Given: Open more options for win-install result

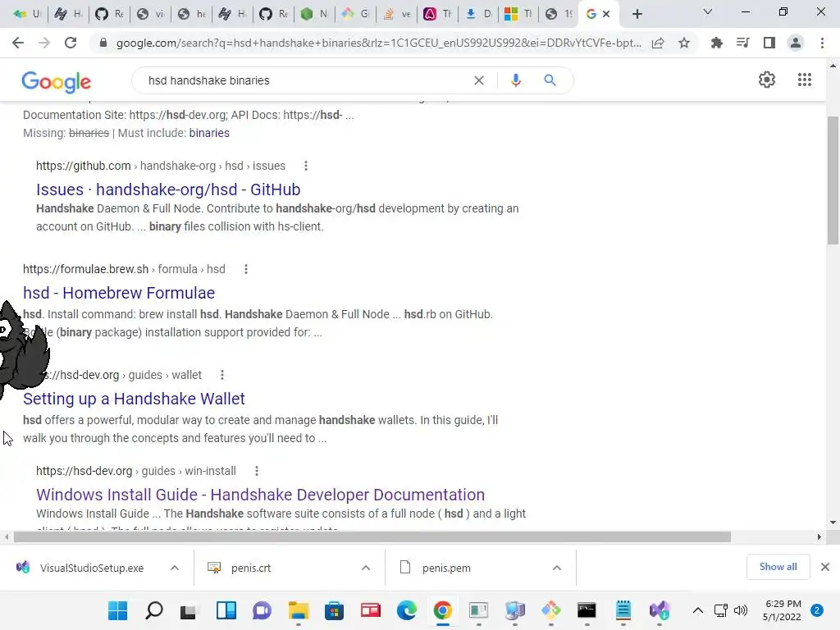Looking at the screenshot, I should coord(257,471).
